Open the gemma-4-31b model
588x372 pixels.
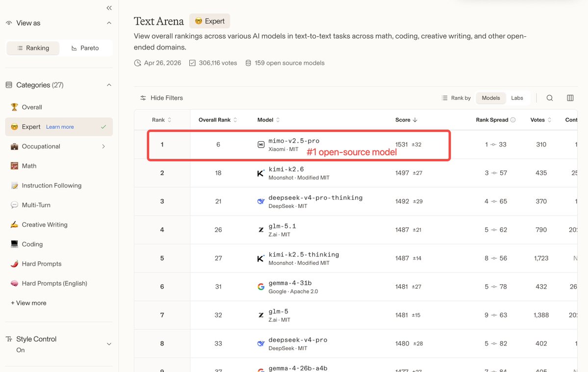(290, 283)
